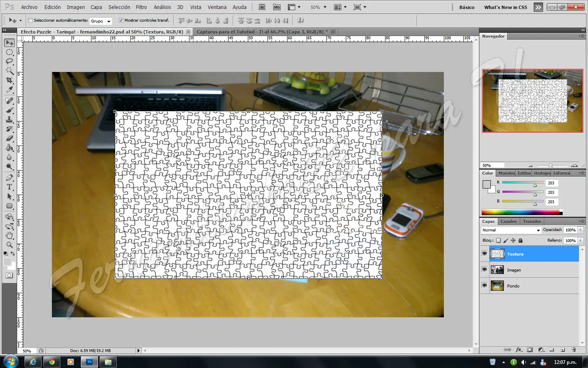The height and width of the screenshot is (368, 588).
Task: Hide the Textura layer
Action: (x=484, y=254)
